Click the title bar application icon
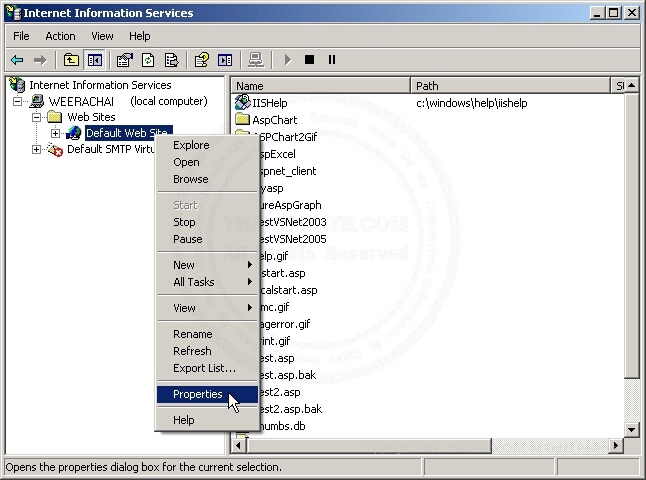The image size is (646, 480). pyautogui.click(x=14, y=13)
